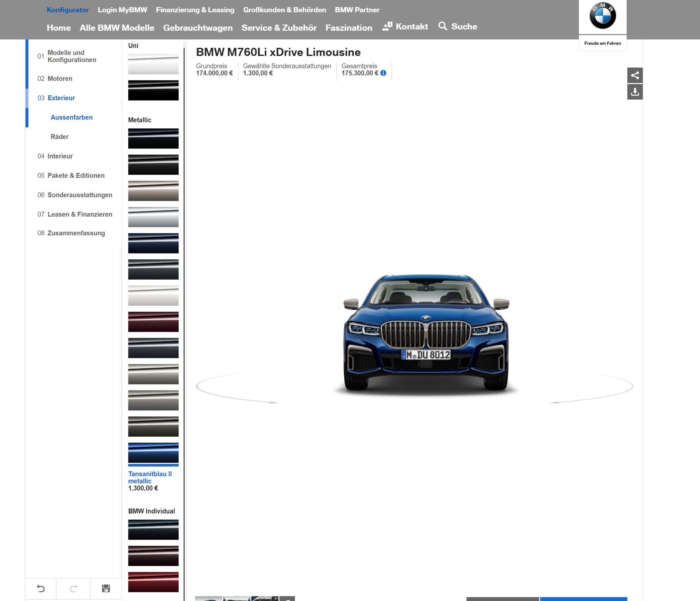Open Alle BMW Modelle menu
Screen dimensions: 700x601
pyautogui.click(x=117, y=28)
